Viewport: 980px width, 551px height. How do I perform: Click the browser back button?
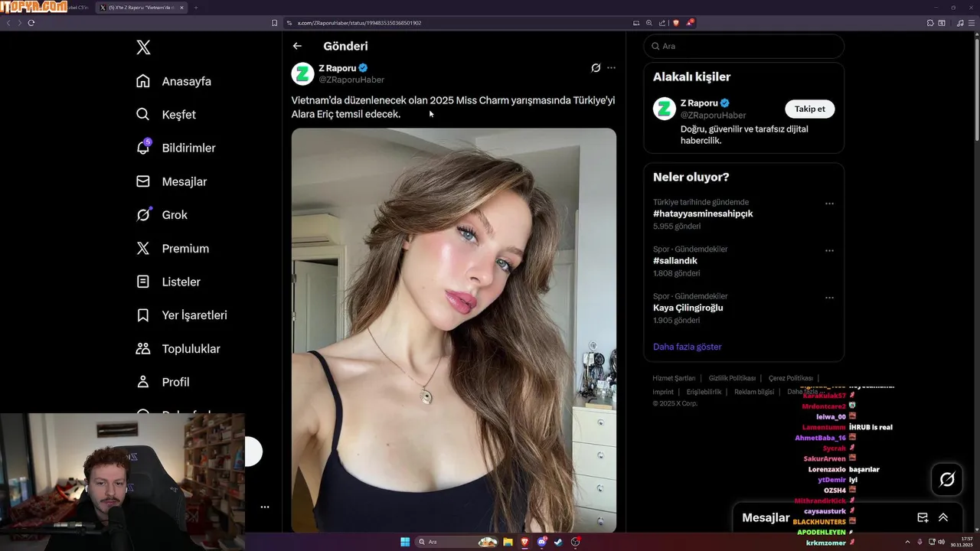pyautogui.click(x=8, y=23)
